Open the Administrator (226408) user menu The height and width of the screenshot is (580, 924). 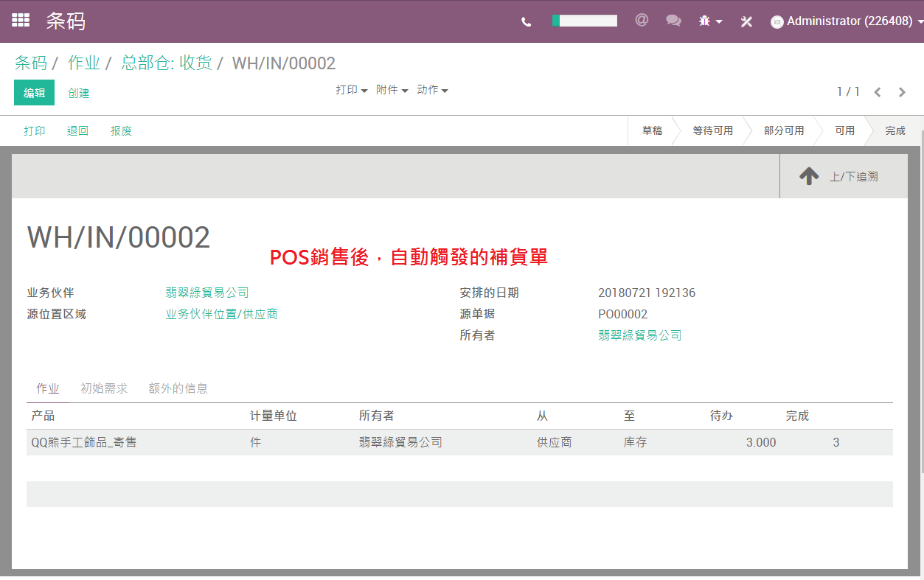[x=847, y=21]
